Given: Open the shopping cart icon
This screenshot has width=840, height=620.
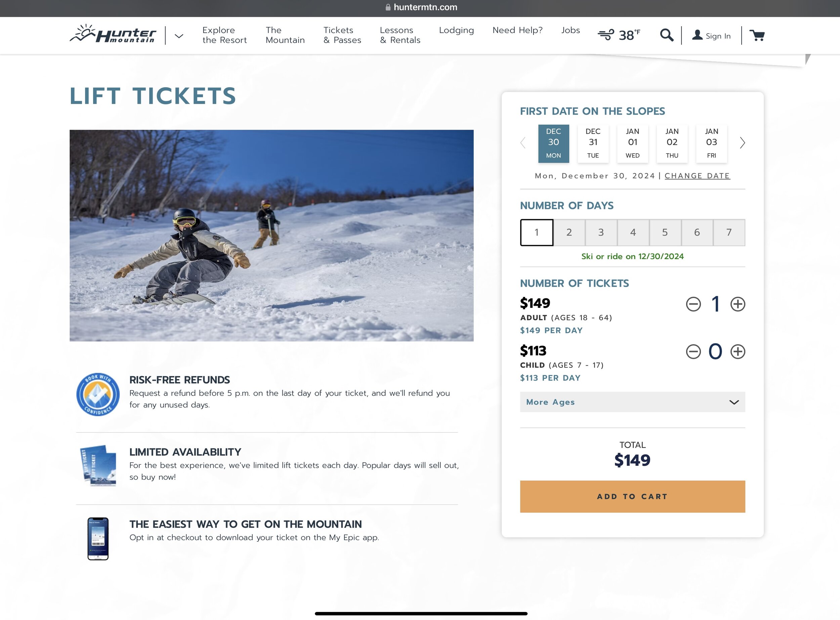Looking at the screenshot, I should pyautogui.click(x=757, y=35).
